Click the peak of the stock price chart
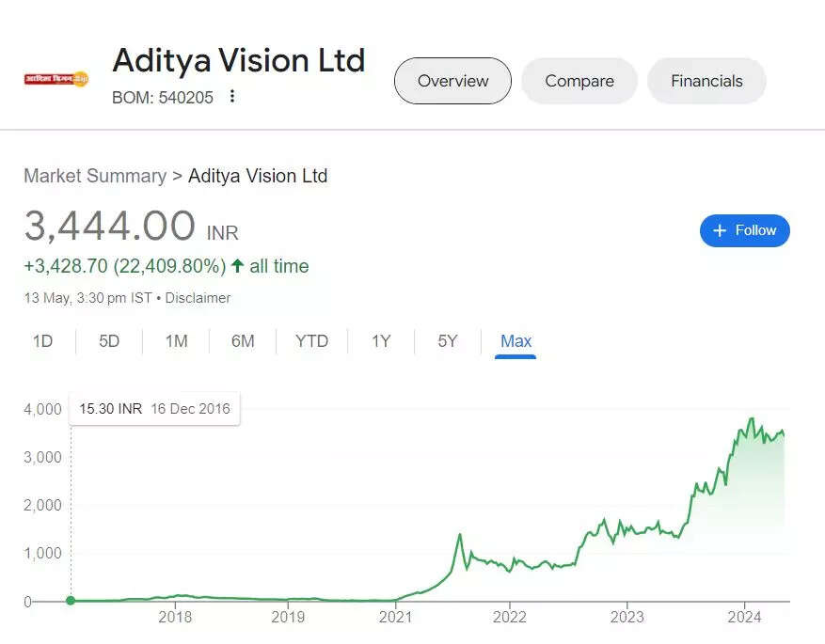This screenshot has width=825, height=644. click(752, 418)
